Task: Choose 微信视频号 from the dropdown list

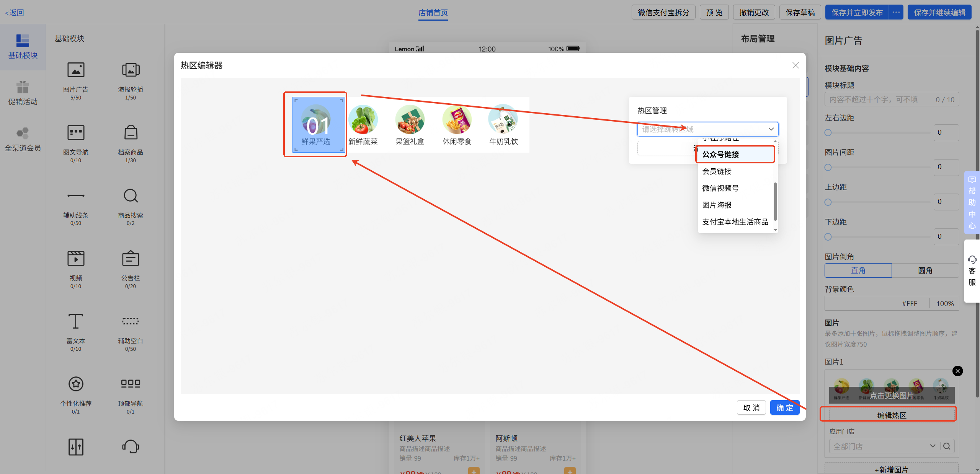Action: pos(720,188)
